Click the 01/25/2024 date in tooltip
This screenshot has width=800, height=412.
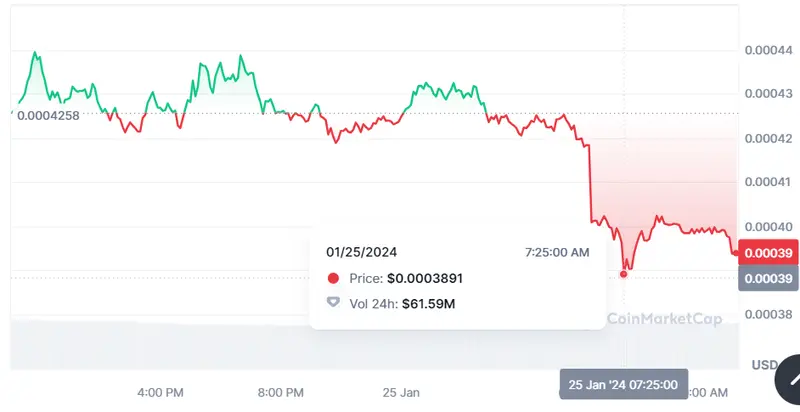(x=361, y=252)
